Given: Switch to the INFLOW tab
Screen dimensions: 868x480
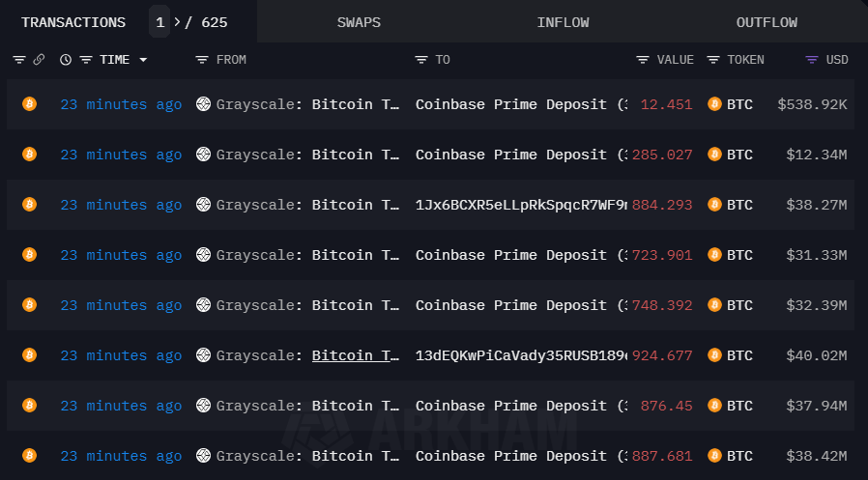Looking at the screenshot, I should (x=563, y=22).
